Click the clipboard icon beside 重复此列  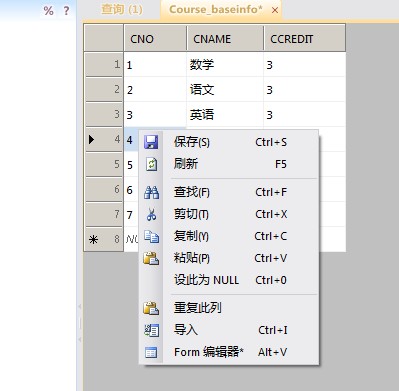pyautogui.click(x=151, y=308)
